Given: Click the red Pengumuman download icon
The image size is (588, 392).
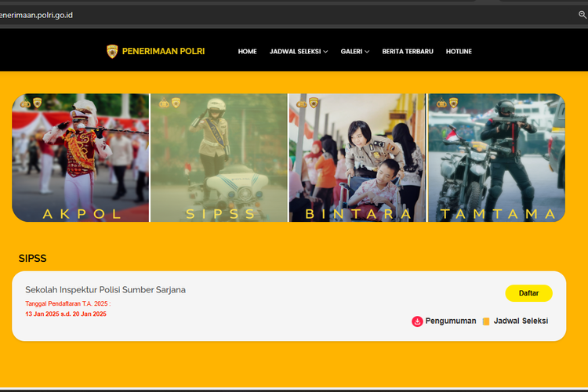Looking at the screenshot, I should point(417,321).
